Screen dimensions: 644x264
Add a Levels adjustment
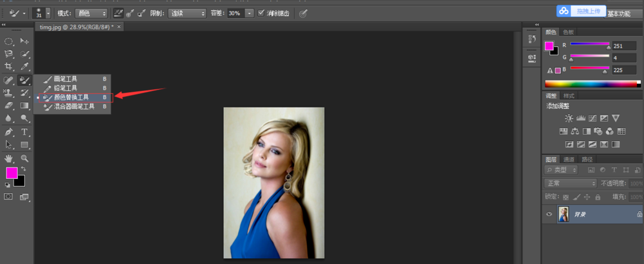point(581,118)
